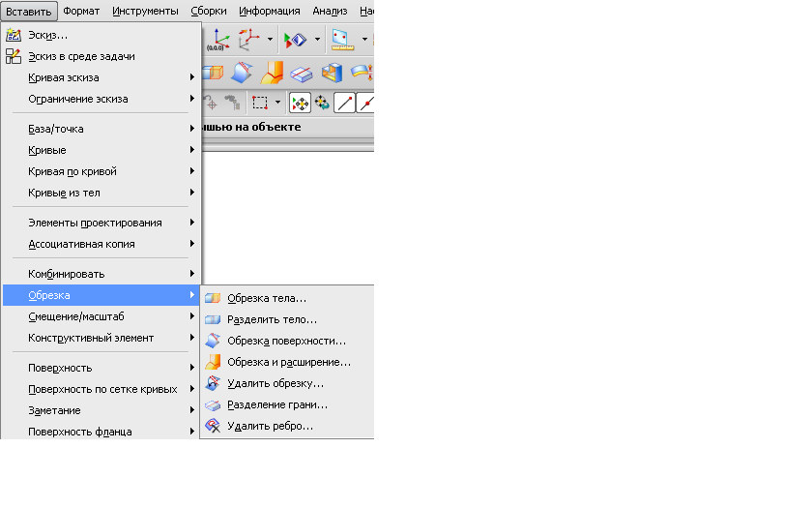This screenshot has width=812, height=508.
Task: Toggle the end point snap button
Action: (344, 103)
